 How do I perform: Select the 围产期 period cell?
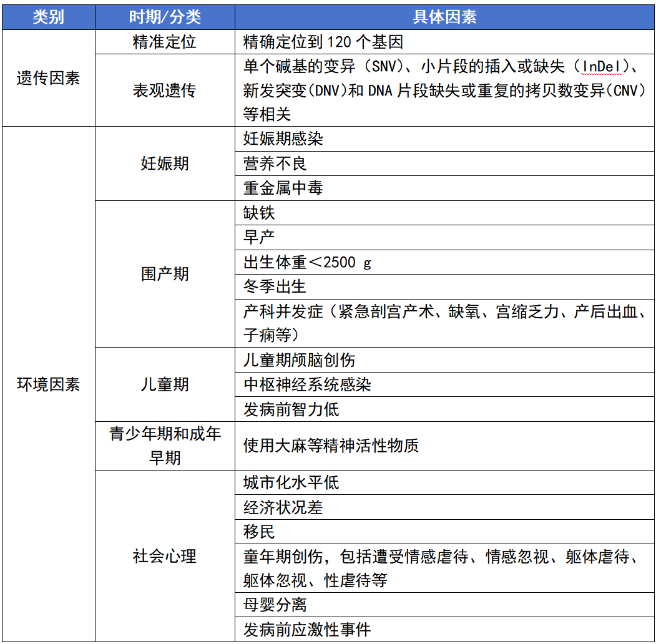click(165, 274)
